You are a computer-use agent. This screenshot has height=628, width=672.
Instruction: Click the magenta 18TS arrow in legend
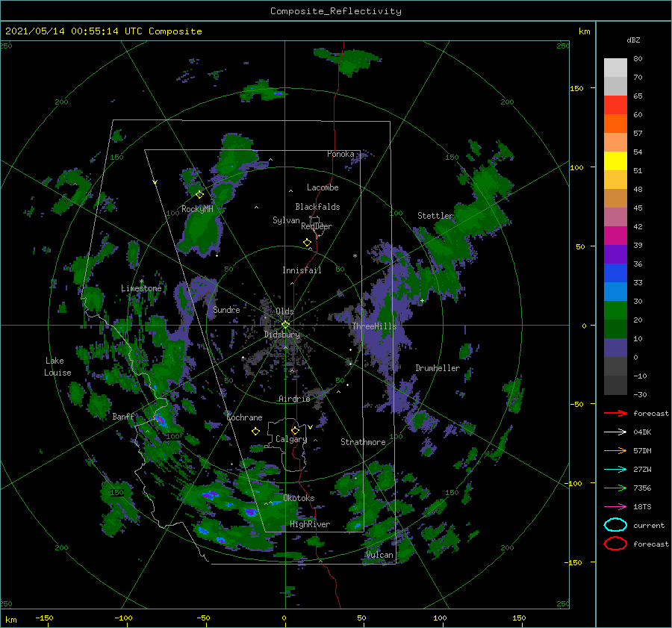coord(615,507)
